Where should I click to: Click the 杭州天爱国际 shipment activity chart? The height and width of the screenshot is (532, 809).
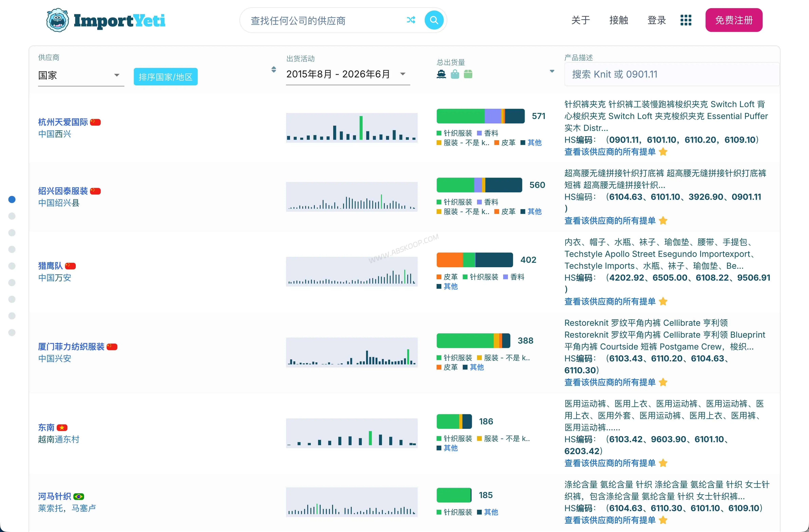352,128
